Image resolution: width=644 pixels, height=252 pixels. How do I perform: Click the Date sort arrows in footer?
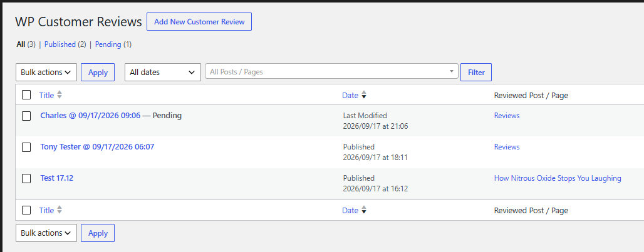[364, 210]
